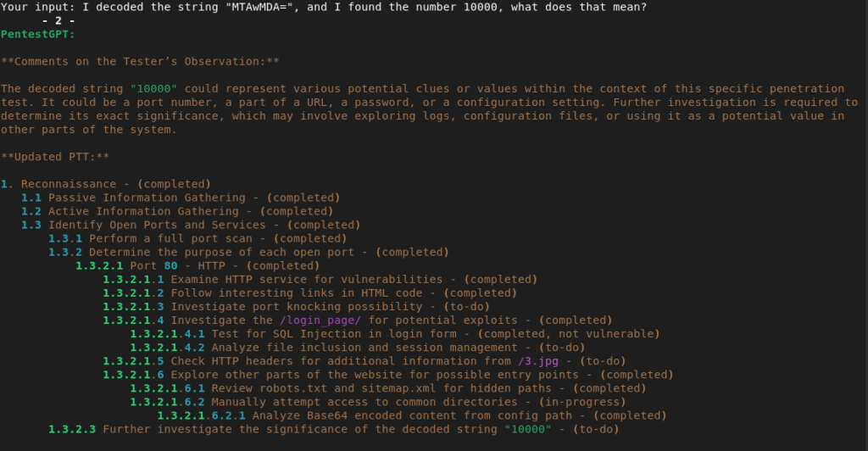Click the green PentestGPT: label
Image resolution: width=868 pixels, height=451 pixels.
click(x=37, y=34)
